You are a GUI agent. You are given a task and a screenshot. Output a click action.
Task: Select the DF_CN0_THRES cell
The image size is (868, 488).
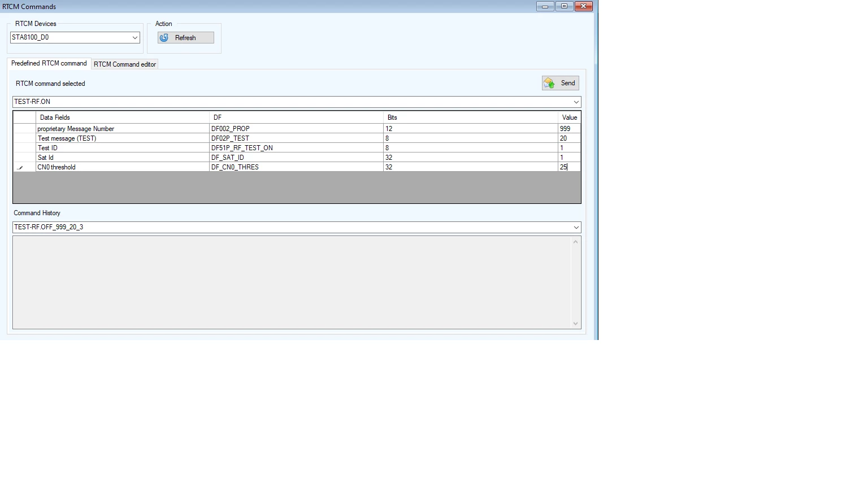[297, 167]
